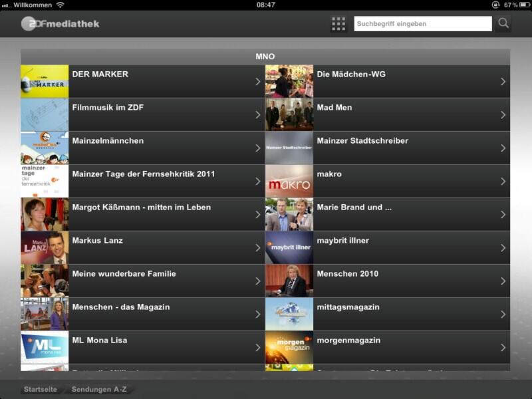Select the Sendungen A-Z breadcrumb
This screenshot has width=532, height=399.
98,389
